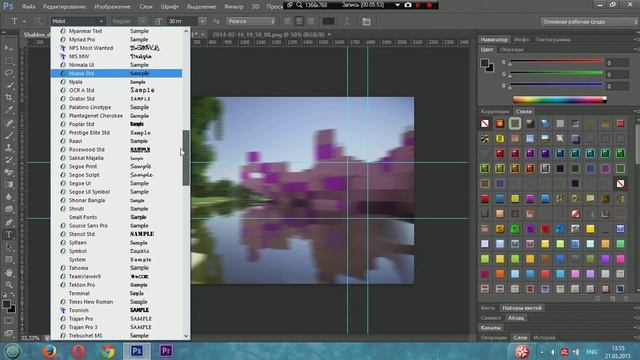Open the text color swatch in options bar

[x=328, y=21]
